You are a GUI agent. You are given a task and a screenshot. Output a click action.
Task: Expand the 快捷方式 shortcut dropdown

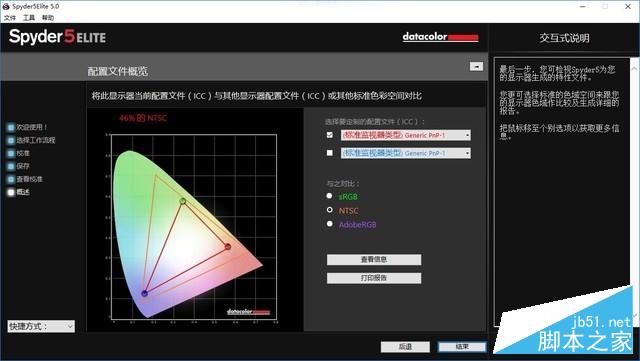click(x=41, y=326)
